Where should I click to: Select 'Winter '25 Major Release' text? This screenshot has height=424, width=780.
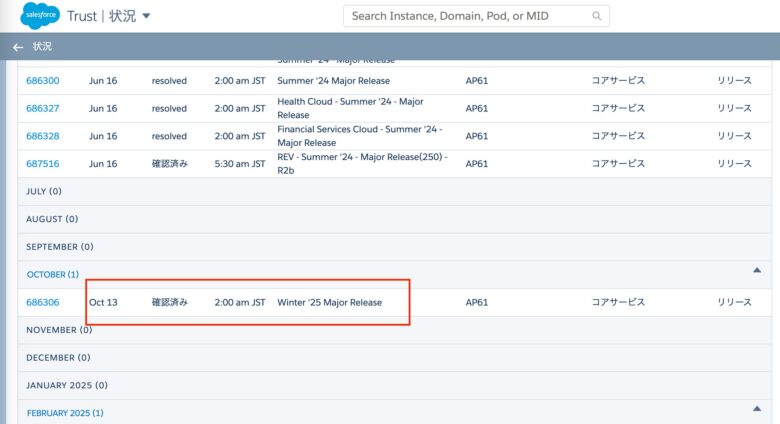tap(329, 302)
